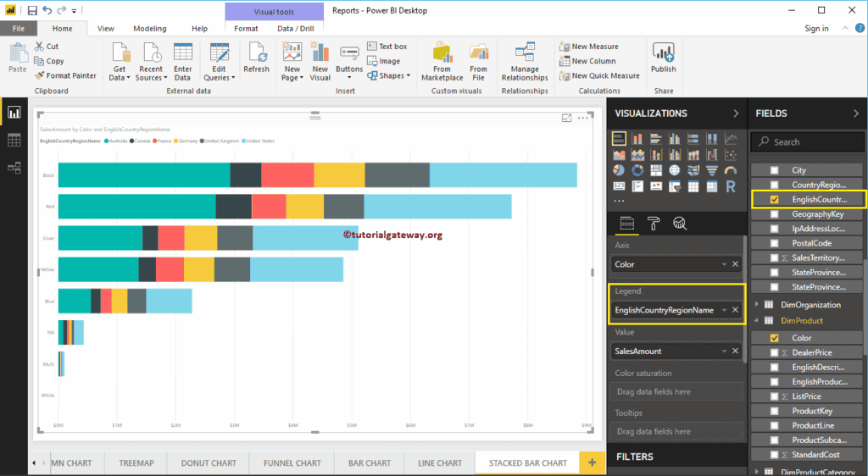Screen dimensions: 868x476
Task: Open the visual's More options ellipsis
Action: [583, 118]
